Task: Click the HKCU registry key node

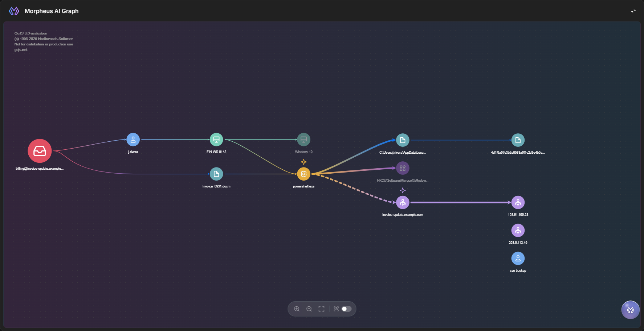Action: click(x=403, y=168)
